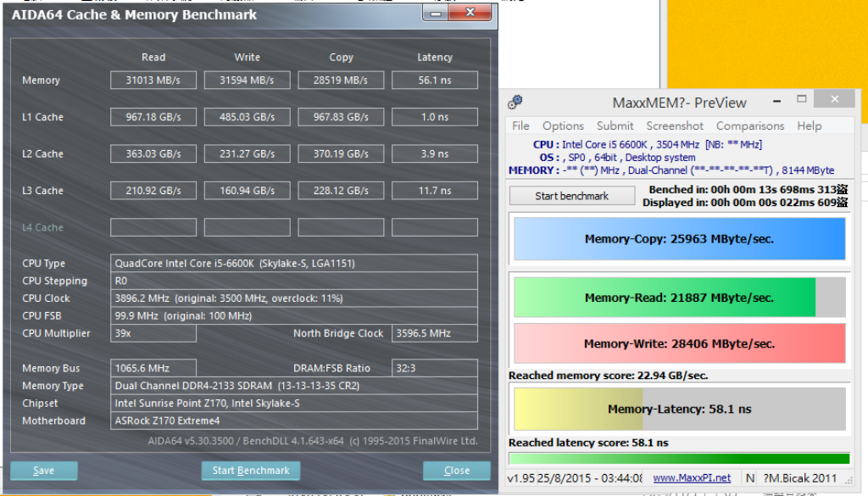The image size is (868, 496).
Task: Click the L3 Cache Latency 11.7 ns field
Action: click(435, 191)
